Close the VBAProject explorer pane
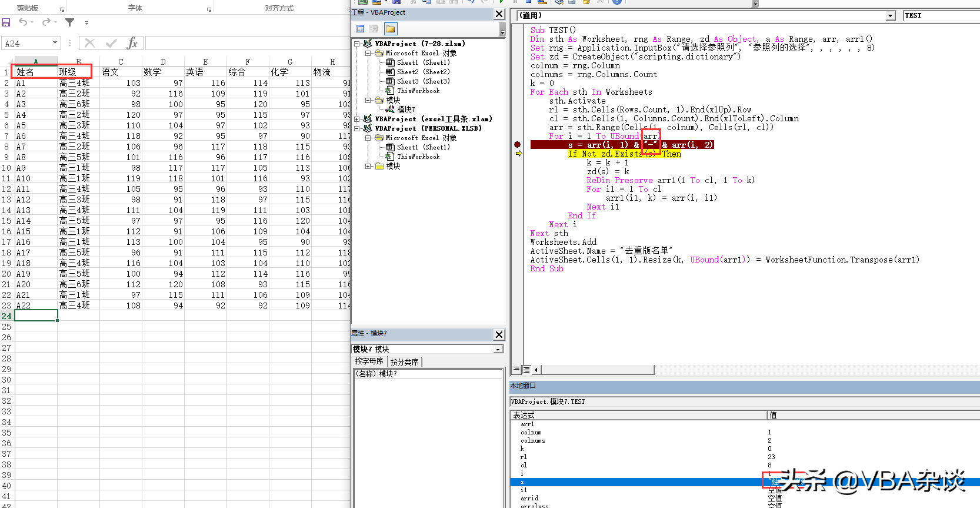This screenshot has height=508, width=980. point(499,14)
